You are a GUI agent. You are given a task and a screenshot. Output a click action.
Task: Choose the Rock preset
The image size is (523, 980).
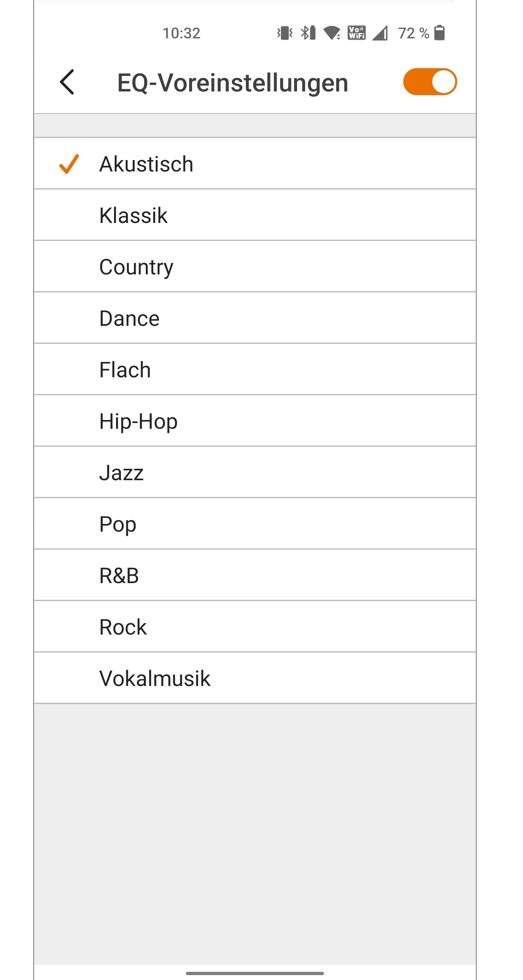click(x=255, y=627)
